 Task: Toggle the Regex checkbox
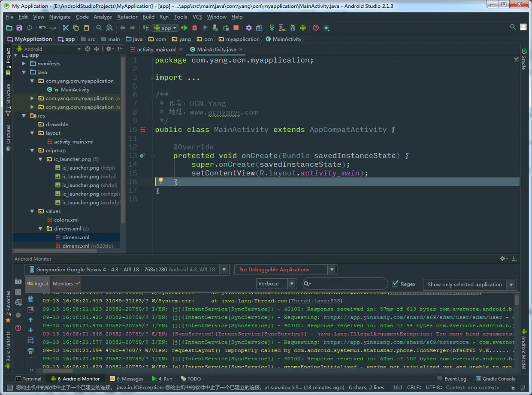pos(396,284)
